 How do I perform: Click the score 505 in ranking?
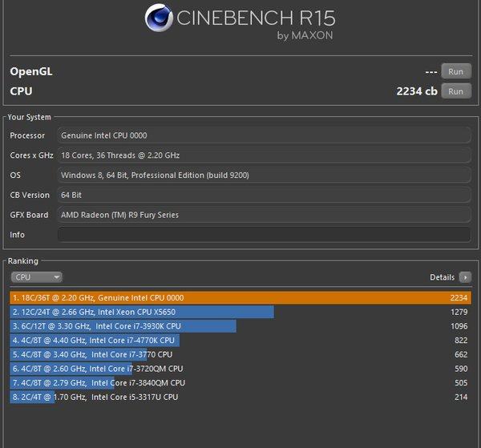click(461, 383)
